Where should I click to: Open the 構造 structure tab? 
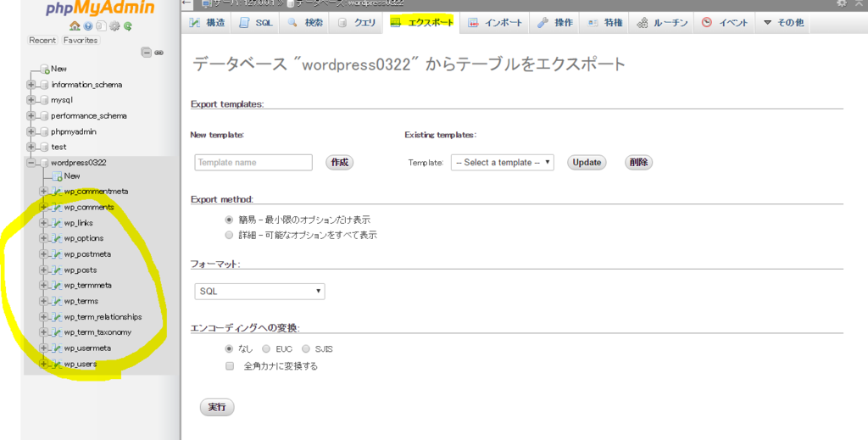pos(207,23)
